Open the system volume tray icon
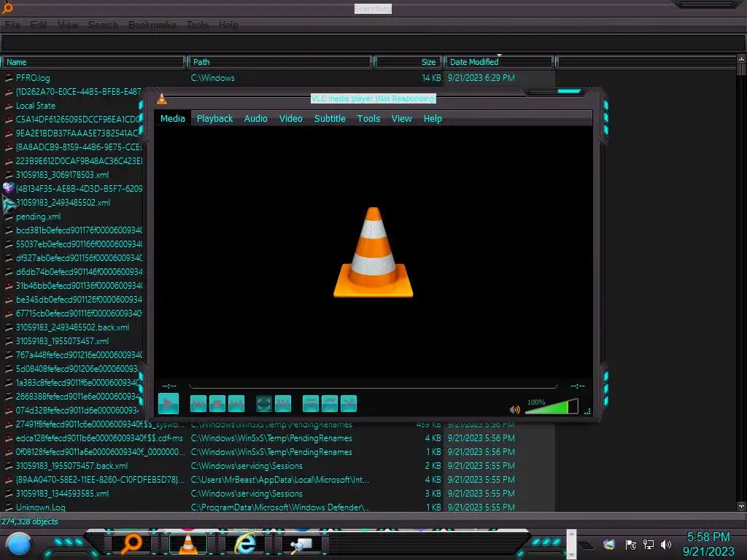Image resolution: width=747 pixels, height=560 pixels. 666,544
